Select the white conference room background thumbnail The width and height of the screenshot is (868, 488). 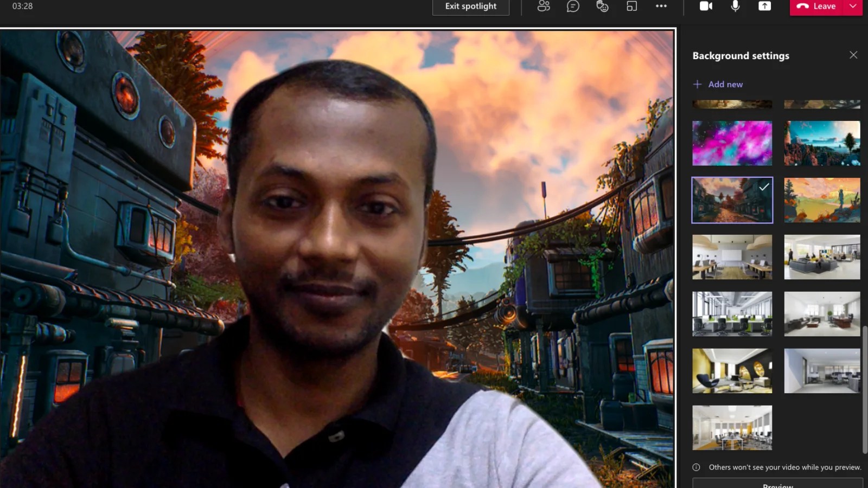click(731, 427)
